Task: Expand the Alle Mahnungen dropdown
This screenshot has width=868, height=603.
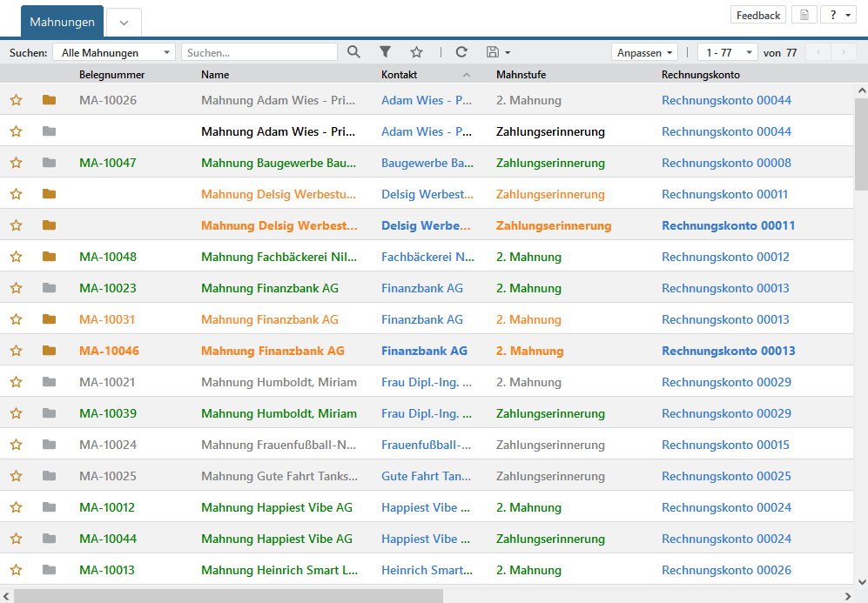Action: coord(113,53)
